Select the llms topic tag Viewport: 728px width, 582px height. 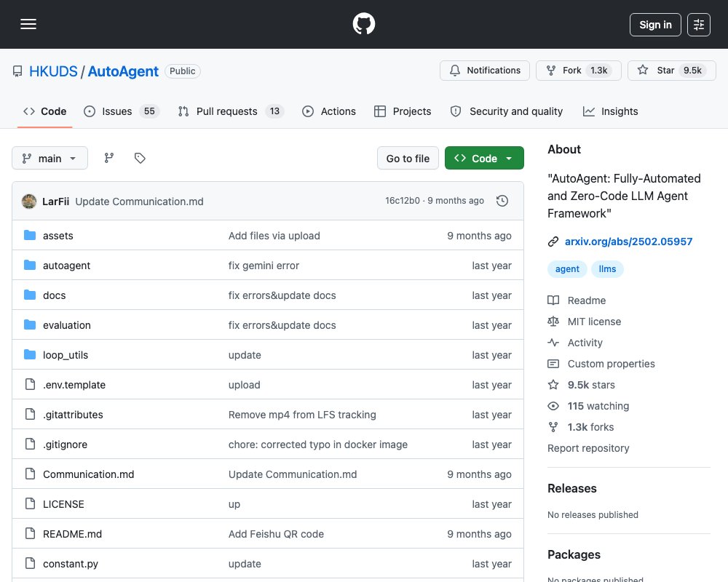pyautogui.click(x=607, y=269)
